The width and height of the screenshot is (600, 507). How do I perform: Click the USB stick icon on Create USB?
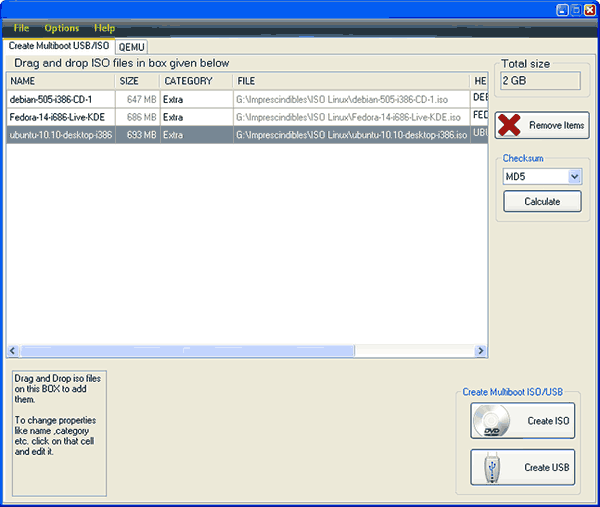pyautogui.click(x=490, y=467)
